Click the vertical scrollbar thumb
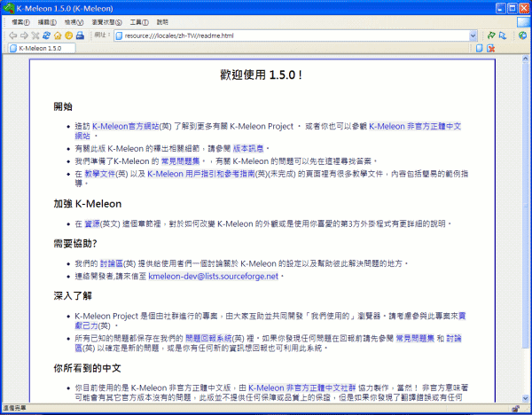 (x=525, y=206)
